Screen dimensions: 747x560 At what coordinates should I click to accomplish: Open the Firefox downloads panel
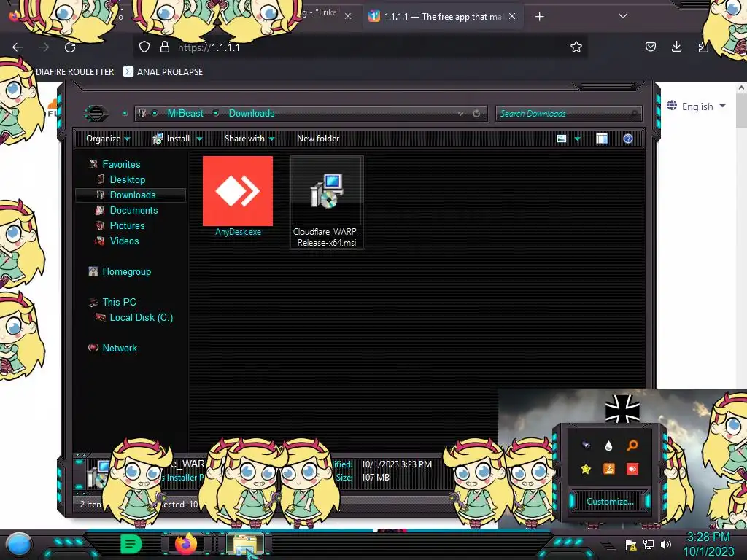click(x=676, y=46)
